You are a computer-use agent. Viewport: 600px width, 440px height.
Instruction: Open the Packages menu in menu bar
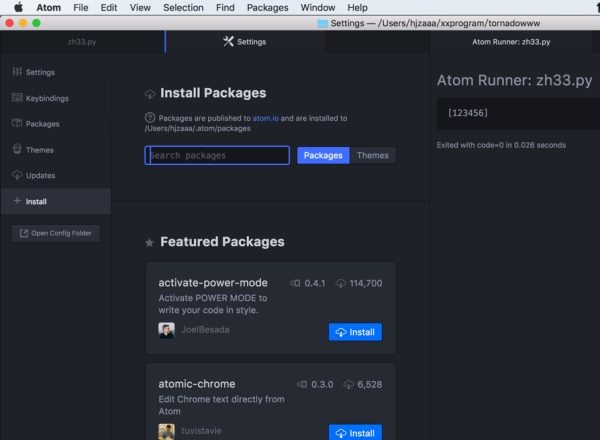pos(267,7)
